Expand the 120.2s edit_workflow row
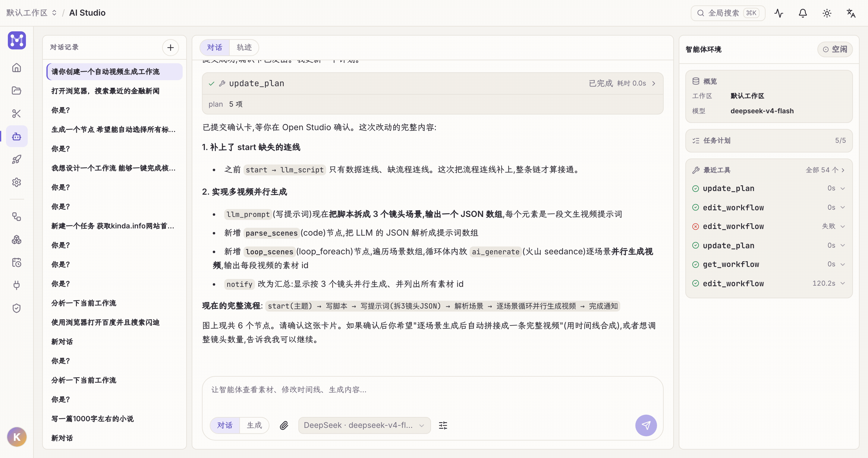The height and width of the screenshot is (458, 868). pos(769,284)
